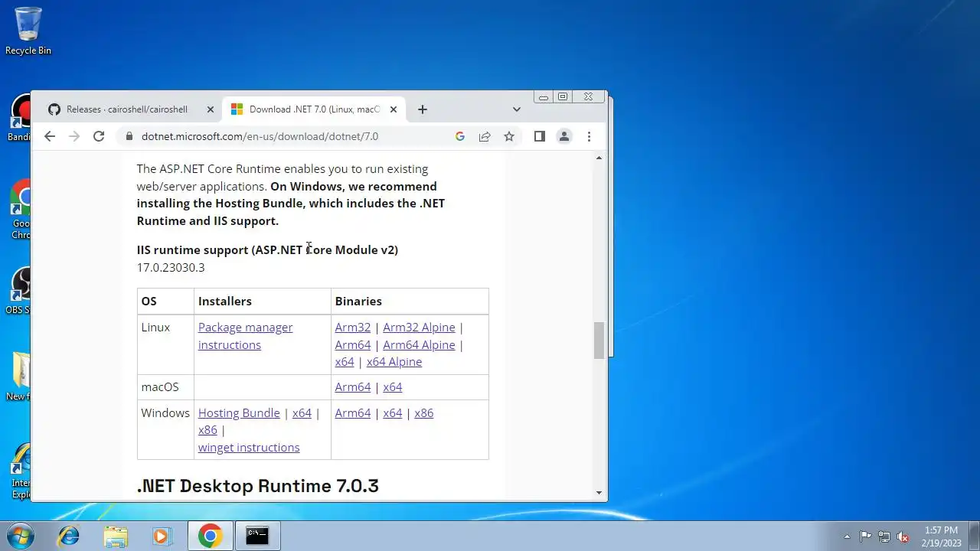The width and height of the screenshot is (980, 551).
Task: Open Linux Package manager instructions link
Action: (245, 336)
